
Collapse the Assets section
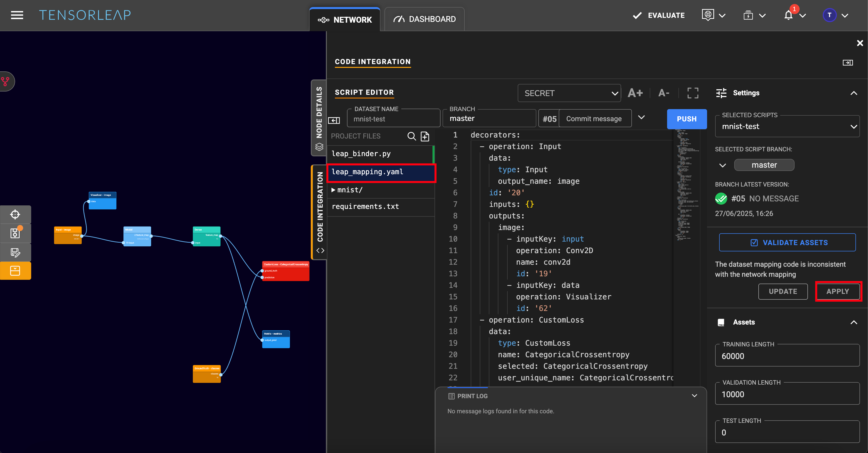click(x=853, y=322)
